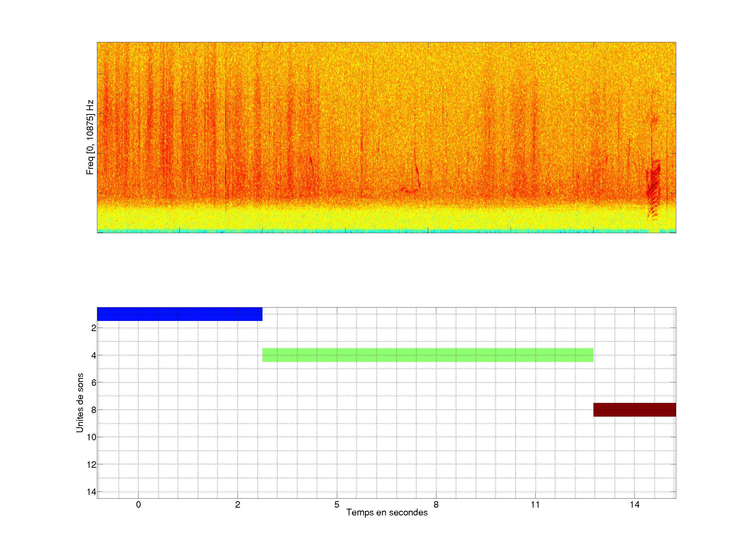Click x-axis tick label 11
Screen dimensions: 747x560
tap(535, 505)
